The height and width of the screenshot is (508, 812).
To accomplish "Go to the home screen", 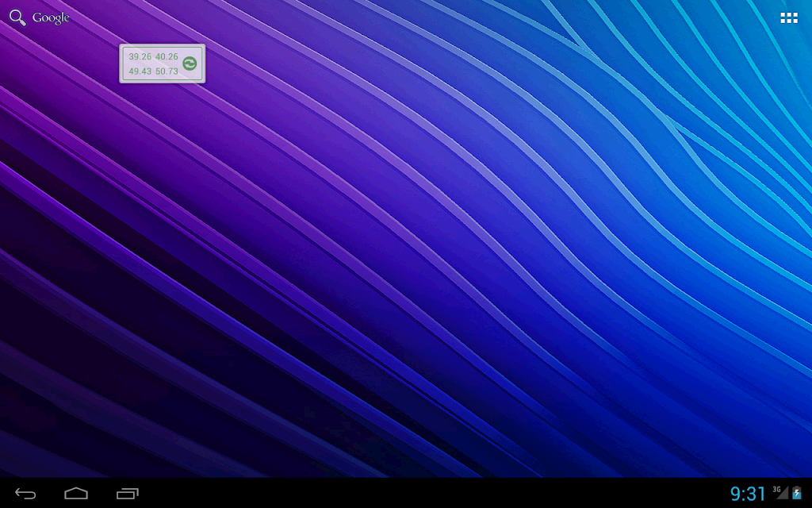I will click(x=76, y=494).
